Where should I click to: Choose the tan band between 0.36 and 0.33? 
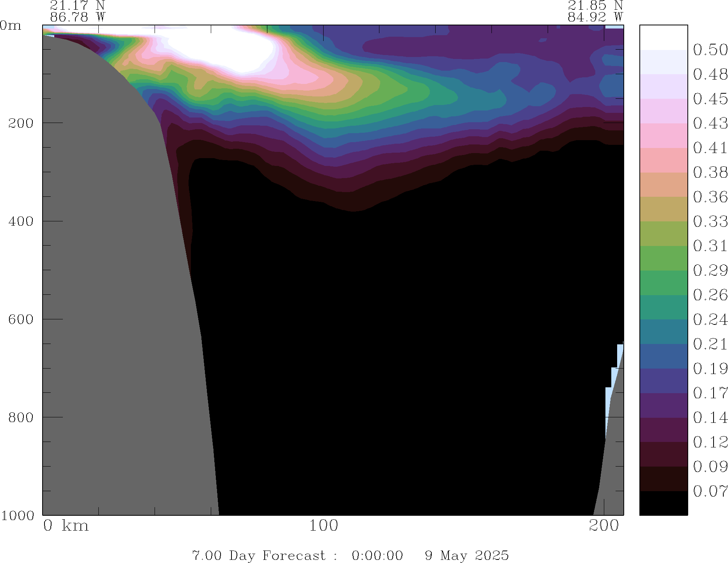pos(663,209)
